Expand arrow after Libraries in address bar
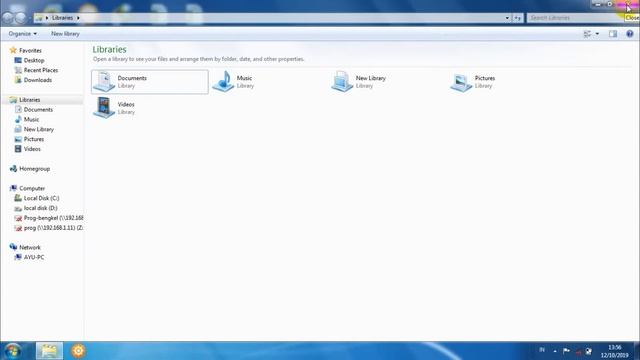 click(78, 18)
